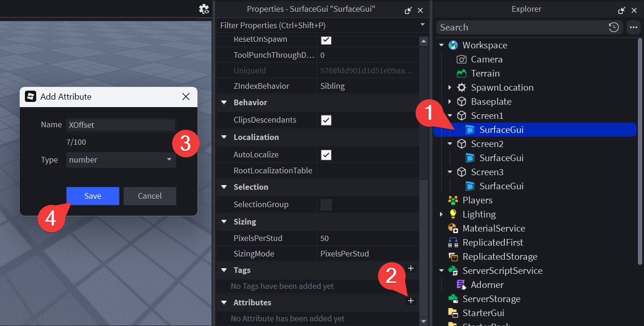Expand the Lighting service node
644x326 pixels.
pyautogui.click(x=441, y=215)
